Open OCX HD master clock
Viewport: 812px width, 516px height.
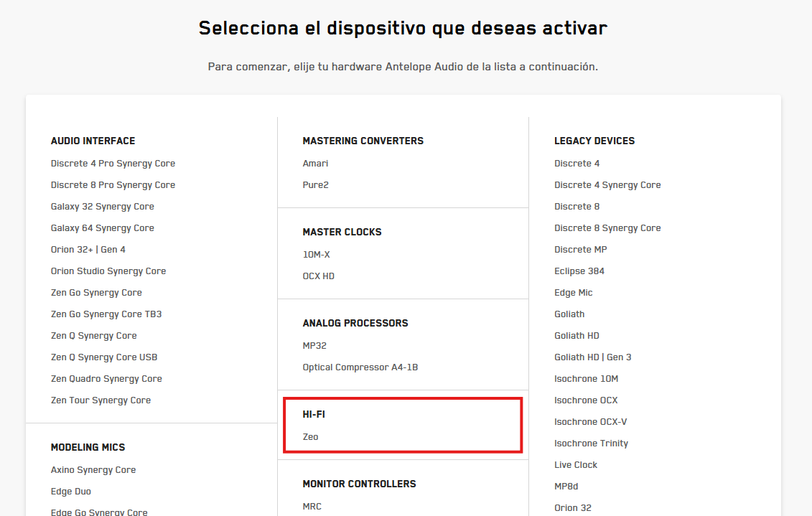point(319,276)
